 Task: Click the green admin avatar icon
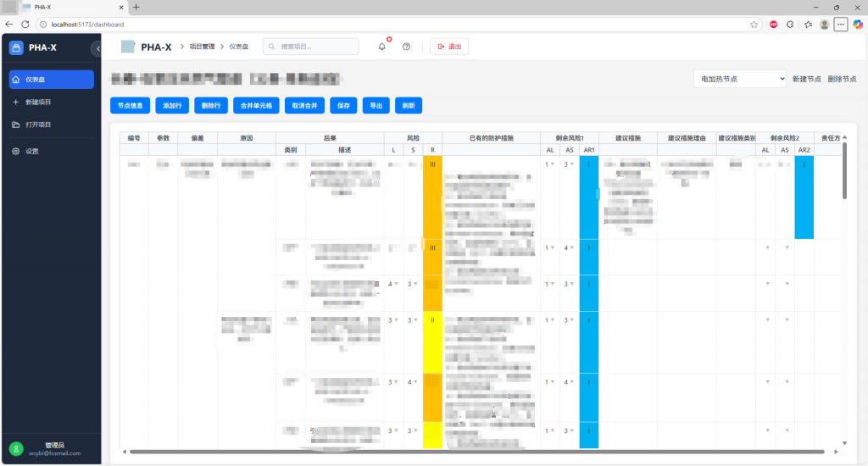[x=16, y=449]
